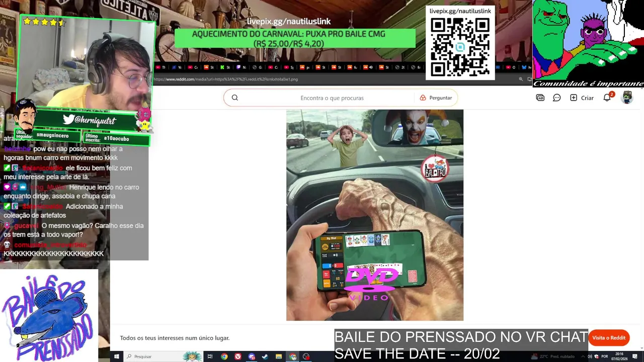Screen dimensions: 644x362
Task: Open File Explorer from the taskbar
Action: coord(279,356)
